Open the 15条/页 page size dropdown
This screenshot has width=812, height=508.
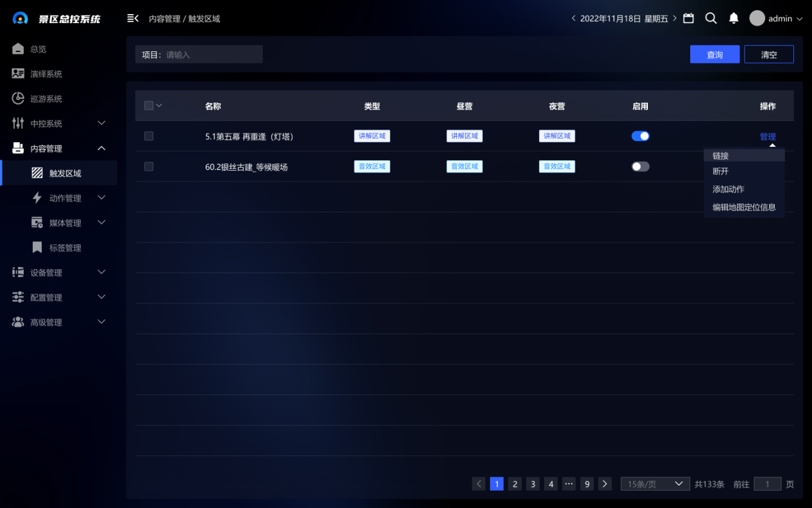pyautogui.click(x=654, y=484)
